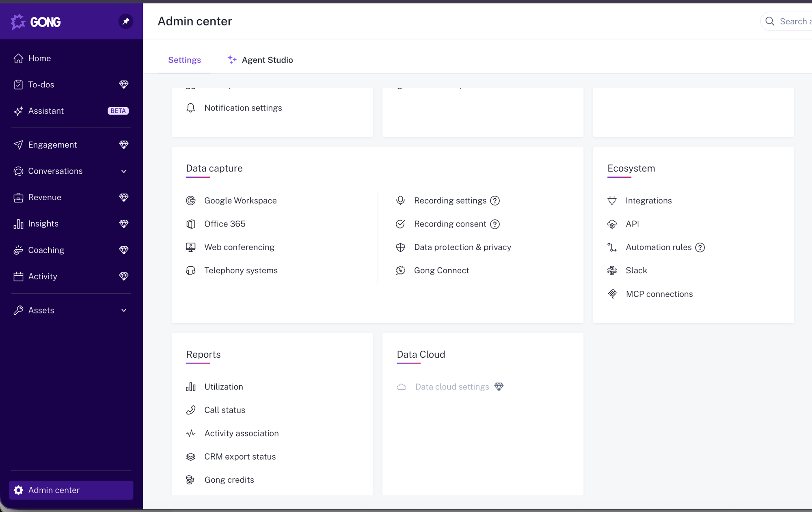
Task: Open Activity association report
Action: coord(241,434)
